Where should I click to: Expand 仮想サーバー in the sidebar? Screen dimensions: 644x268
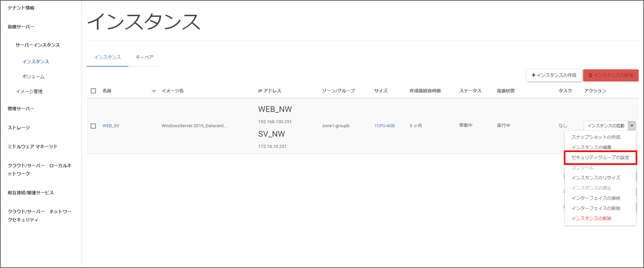coord(21,27)
